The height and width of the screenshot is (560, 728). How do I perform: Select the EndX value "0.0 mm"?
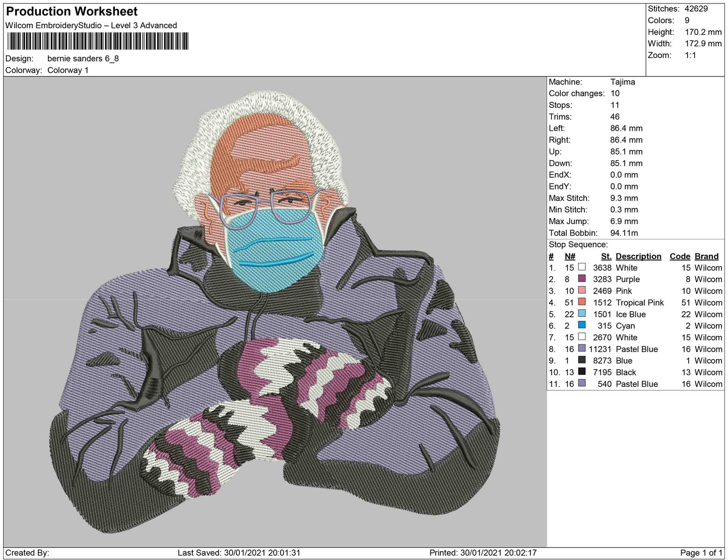624,174
